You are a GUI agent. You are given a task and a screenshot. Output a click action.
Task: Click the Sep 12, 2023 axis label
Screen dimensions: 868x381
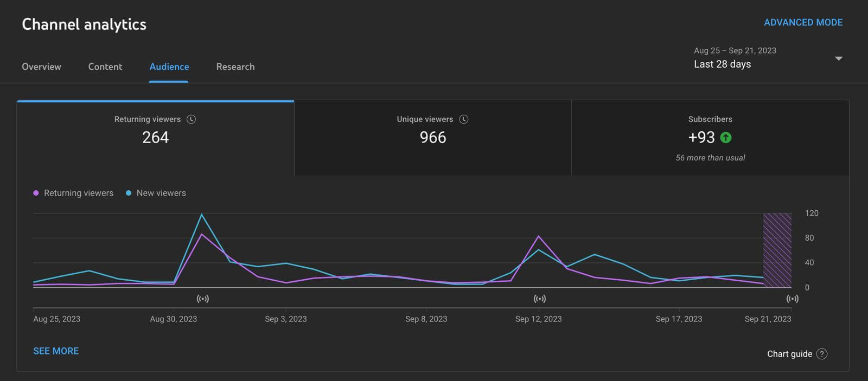point(539,319)
